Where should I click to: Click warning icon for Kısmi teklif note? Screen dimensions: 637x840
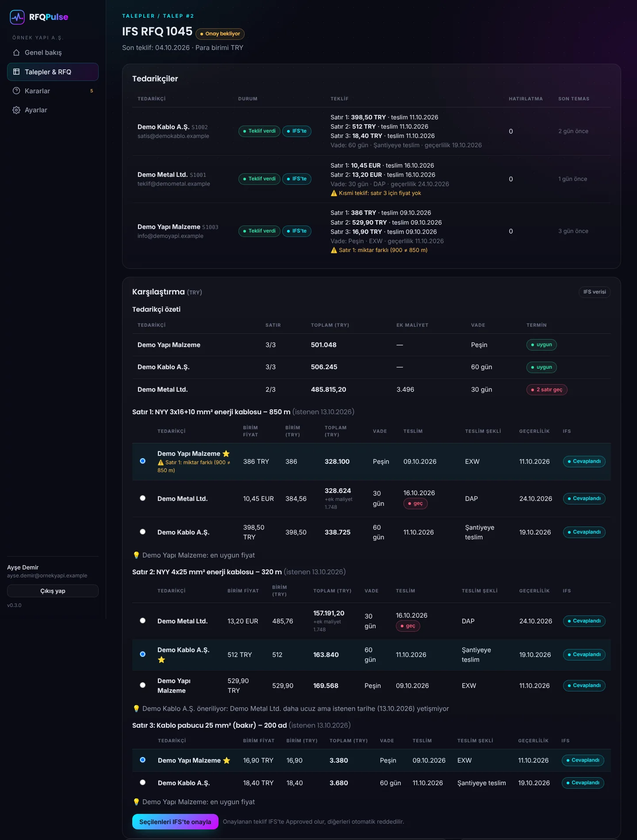tap(334, 193)
